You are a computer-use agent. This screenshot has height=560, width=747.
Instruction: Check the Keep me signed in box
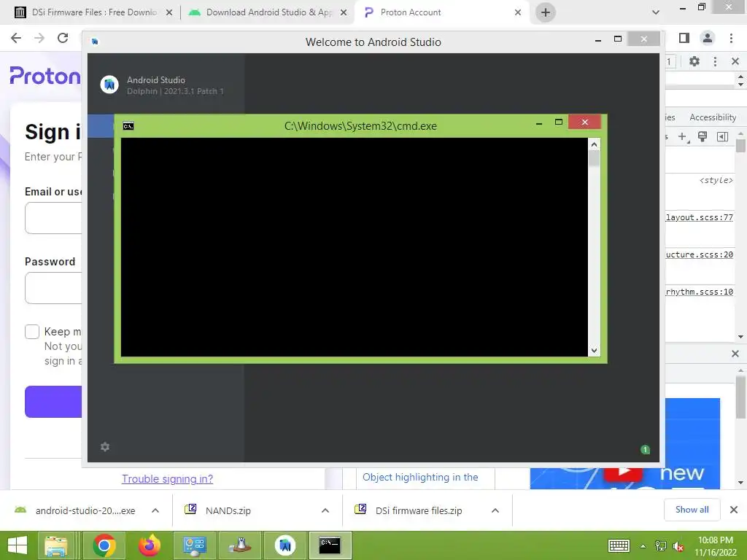click(x=32, y=332)
